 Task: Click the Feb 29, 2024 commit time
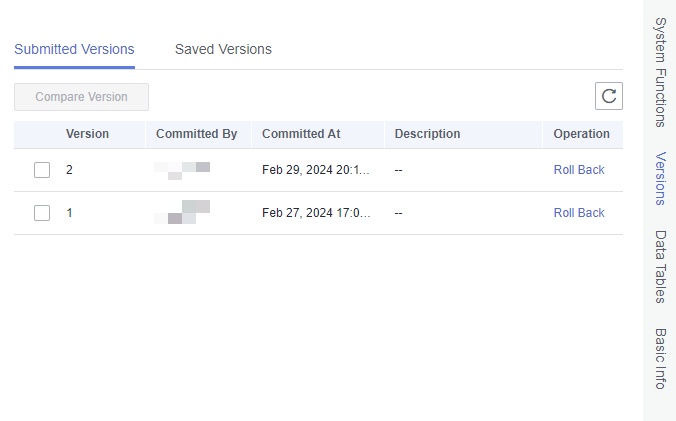click(x=316, y=170)
